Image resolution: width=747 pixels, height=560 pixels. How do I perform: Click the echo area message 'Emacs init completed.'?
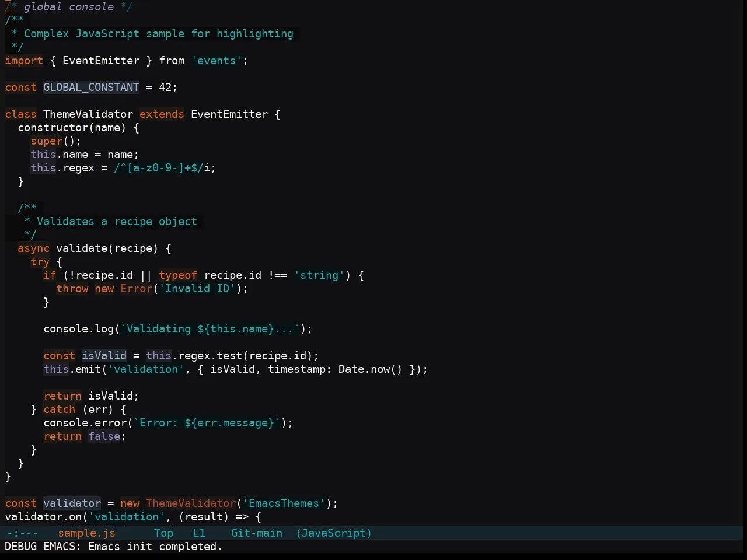click(155, 547)
